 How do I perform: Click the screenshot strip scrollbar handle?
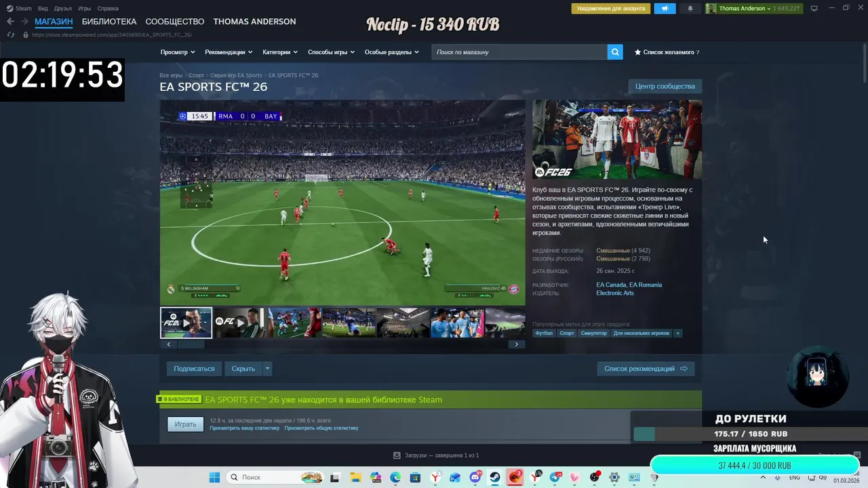[x=191, y=344]
